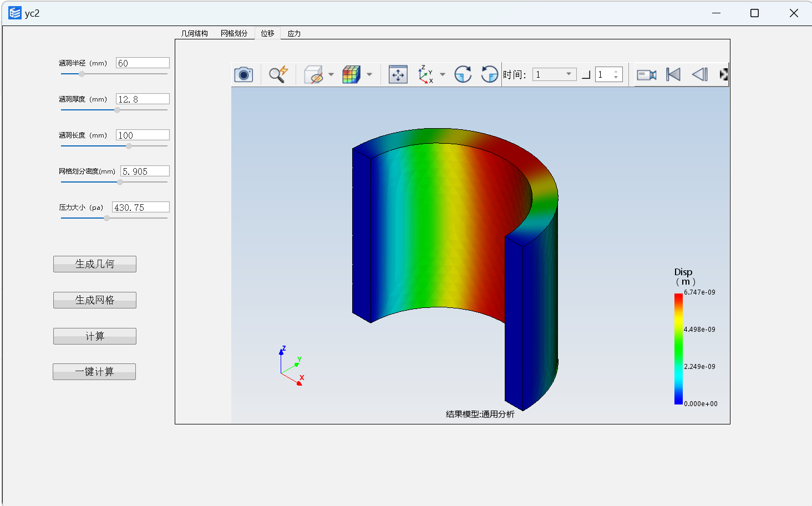The width and height of the screenshot is (812, 506).
Task: Click the 涵洞长度 input field
Action: pyautogui.click(x=143, y=135)
